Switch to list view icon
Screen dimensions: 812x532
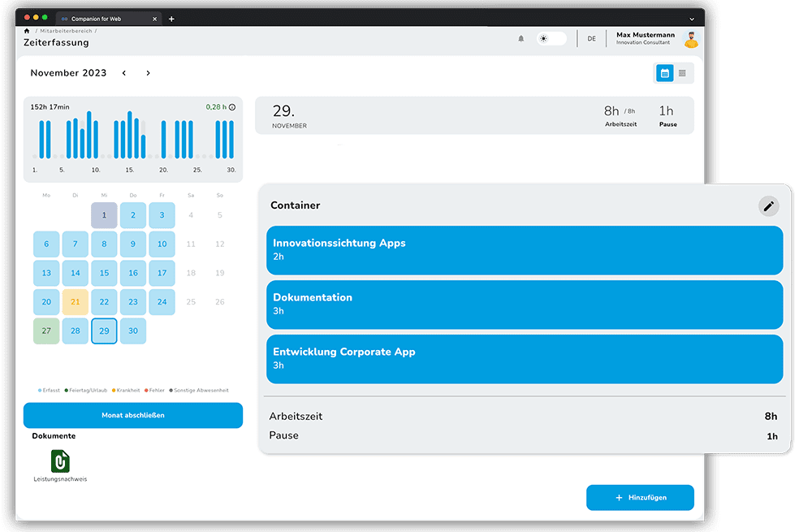682,73
